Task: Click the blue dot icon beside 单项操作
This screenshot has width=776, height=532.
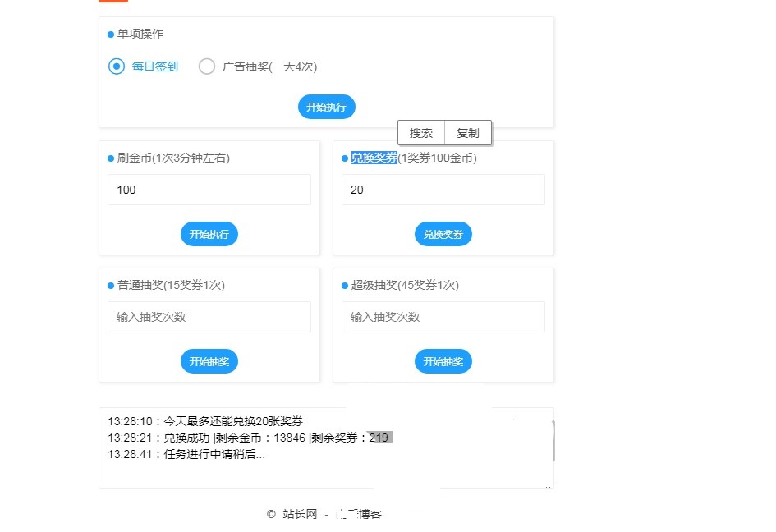Action: click(x=109, y=34)
